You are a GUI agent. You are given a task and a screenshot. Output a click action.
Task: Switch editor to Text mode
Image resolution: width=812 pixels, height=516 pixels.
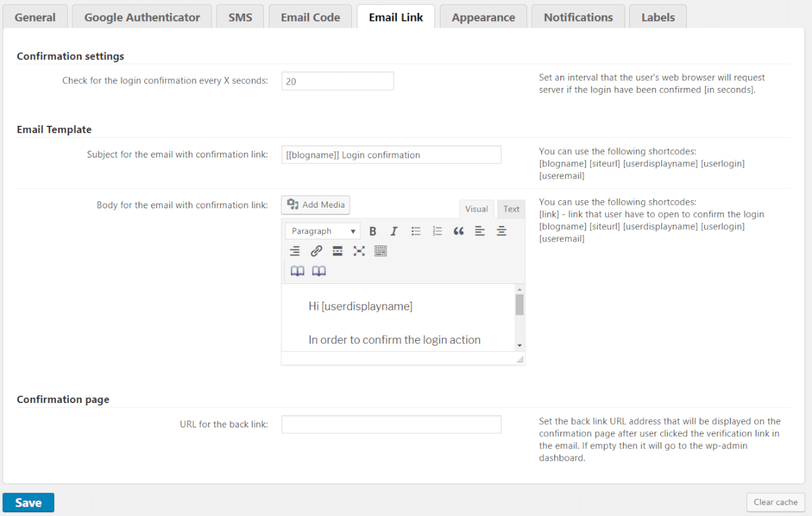pos(511,209)
